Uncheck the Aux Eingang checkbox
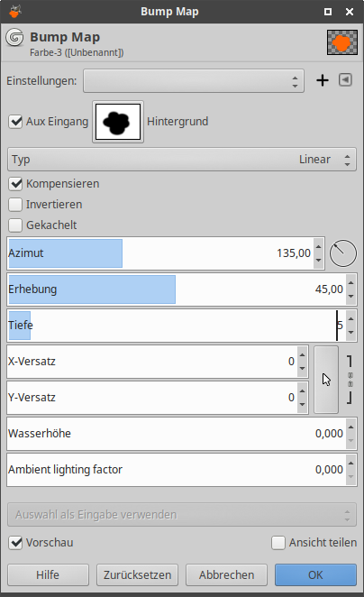 click(x=15, y=122)
